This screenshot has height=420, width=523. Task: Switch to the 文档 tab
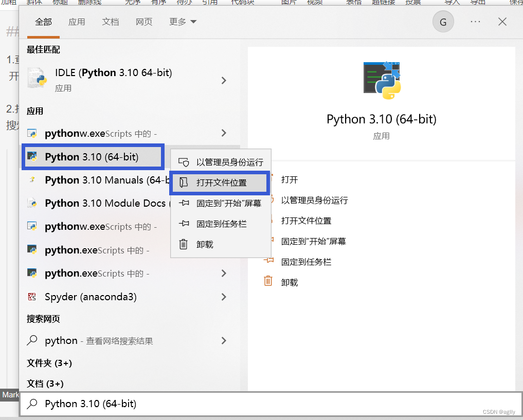click(x=111, y=22)
